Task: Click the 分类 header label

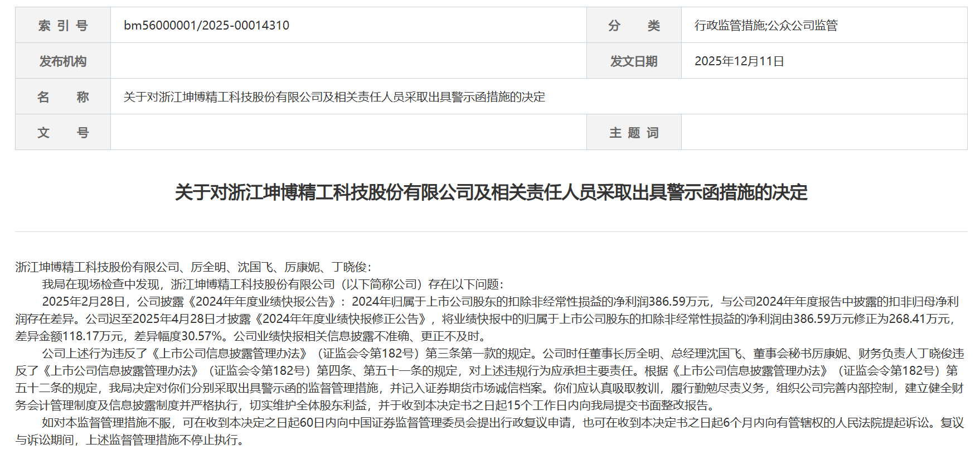Action: coord(634,25)
